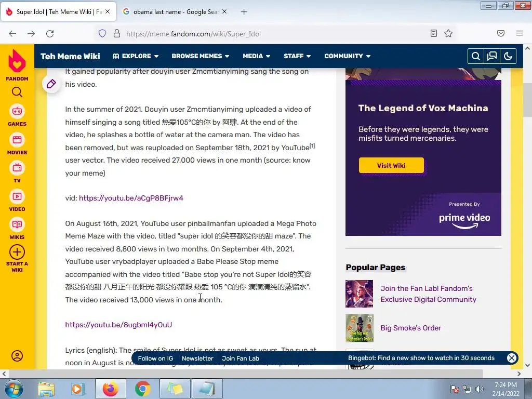
Task: Reload the current page
Action: [x=50, y=34]
